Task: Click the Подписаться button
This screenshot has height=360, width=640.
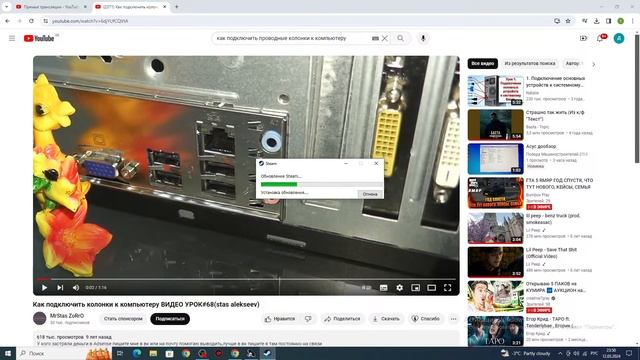Action: pos(170,318)
